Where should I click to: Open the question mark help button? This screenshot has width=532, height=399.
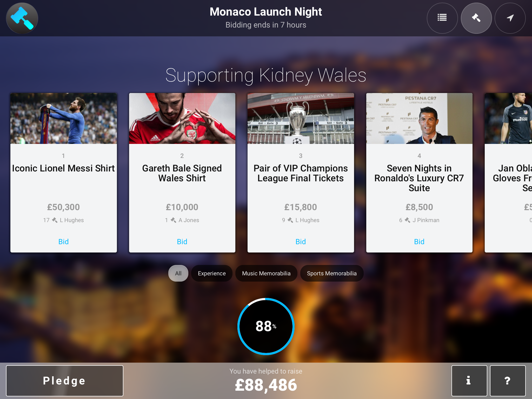(x=508, y=381)
